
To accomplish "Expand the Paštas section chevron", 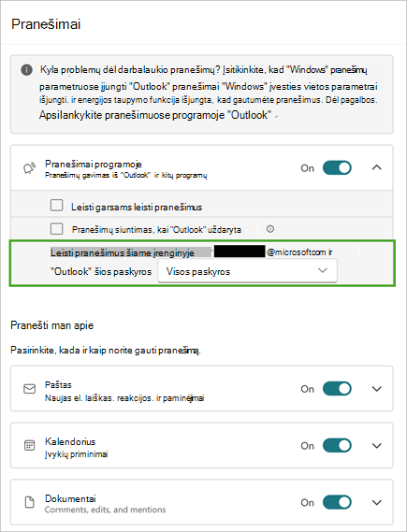I will click(x=377, y=389).
